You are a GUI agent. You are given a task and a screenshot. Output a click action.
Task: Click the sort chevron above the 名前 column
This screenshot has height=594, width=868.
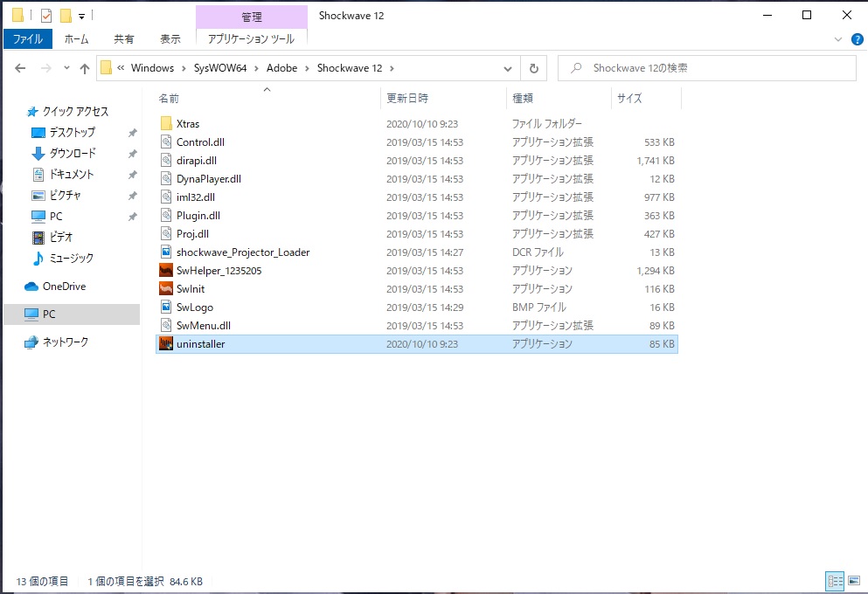[266, 88]
